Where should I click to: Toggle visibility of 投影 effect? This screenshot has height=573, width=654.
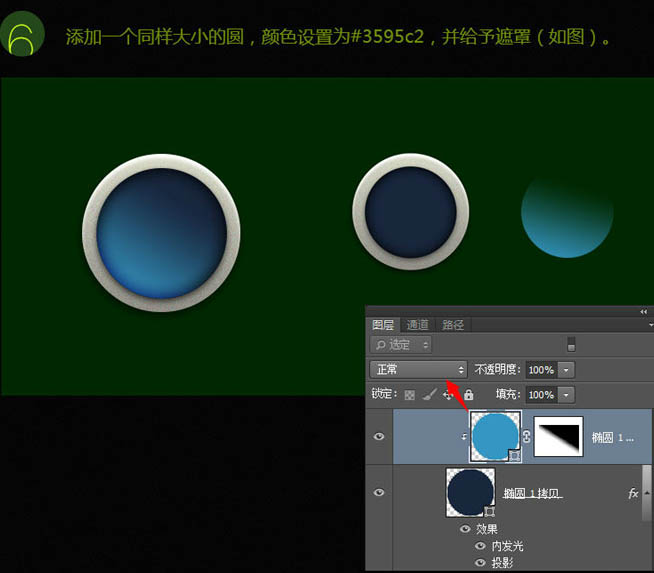pyautogui.click(x=481, y=563)
